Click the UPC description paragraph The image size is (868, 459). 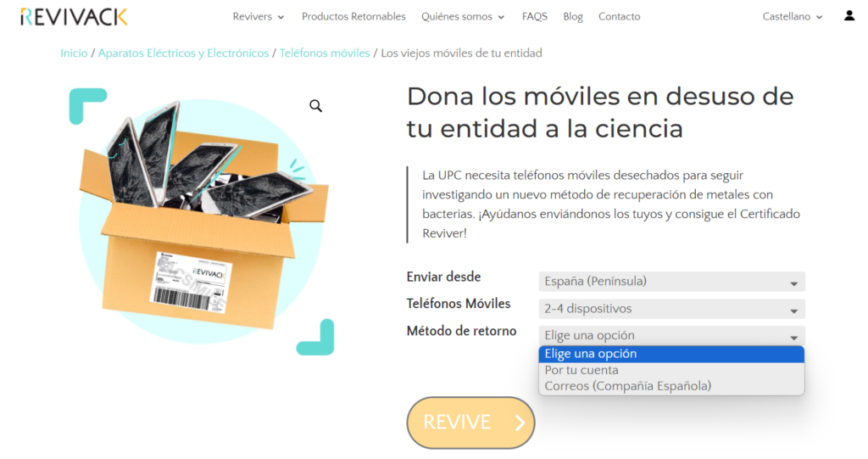610,204
